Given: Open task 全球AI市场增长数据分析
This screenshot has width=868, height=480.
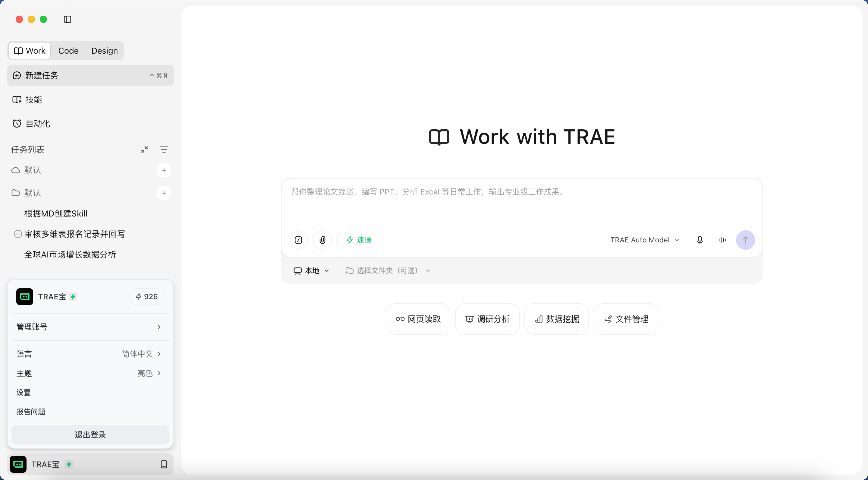Looking at the screenshot, I should 70,255.
